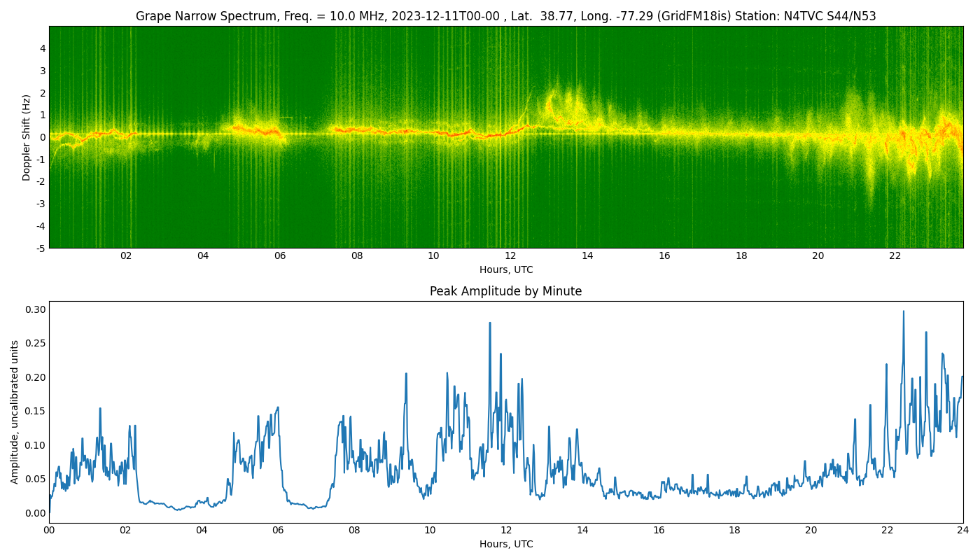
Task: Click the Grape Narrow Spectrum title text
Action: (x=505, y=16)
